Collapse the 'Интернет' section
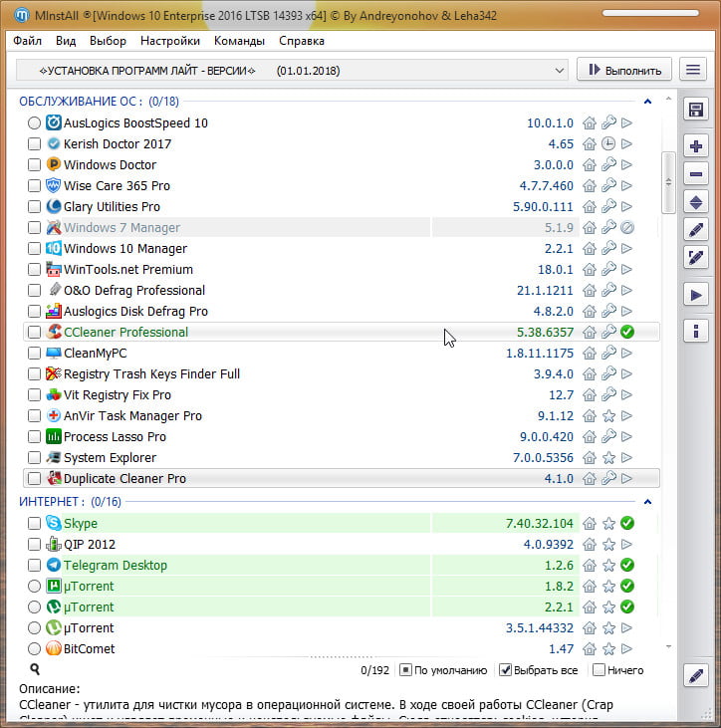 click(647, 502)
